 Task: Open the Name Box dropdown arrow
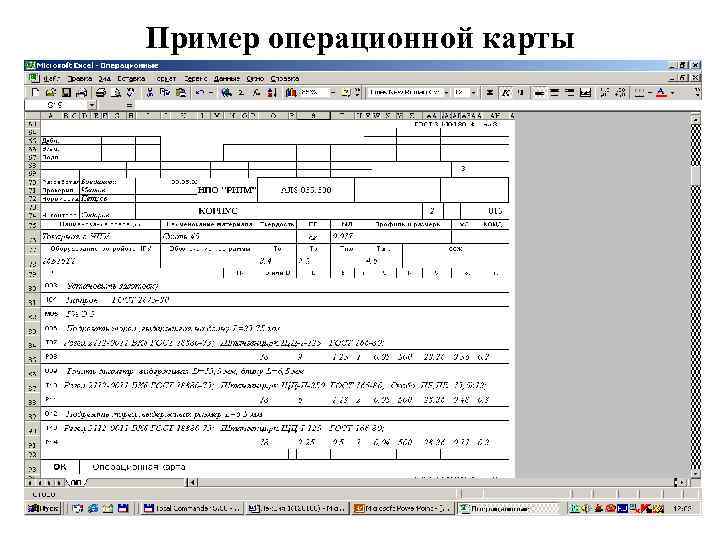click(x=92, y=105)
